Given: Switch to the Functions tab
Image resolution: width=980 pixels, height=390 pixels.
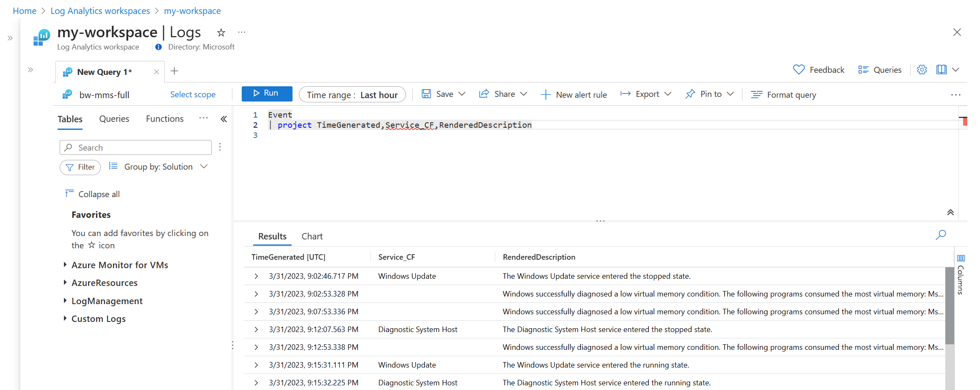Looking at the screenshot, I should click(165, 119).
